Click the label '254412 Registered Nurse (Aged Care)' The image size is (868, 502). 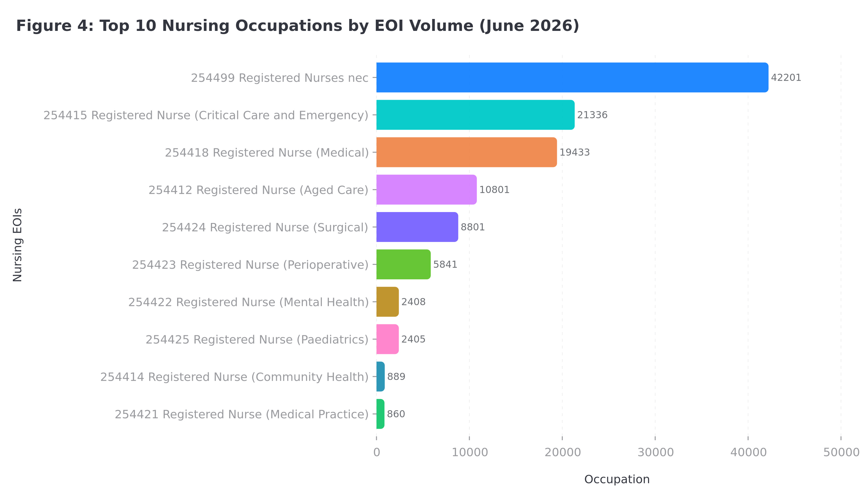coord(259,190)
